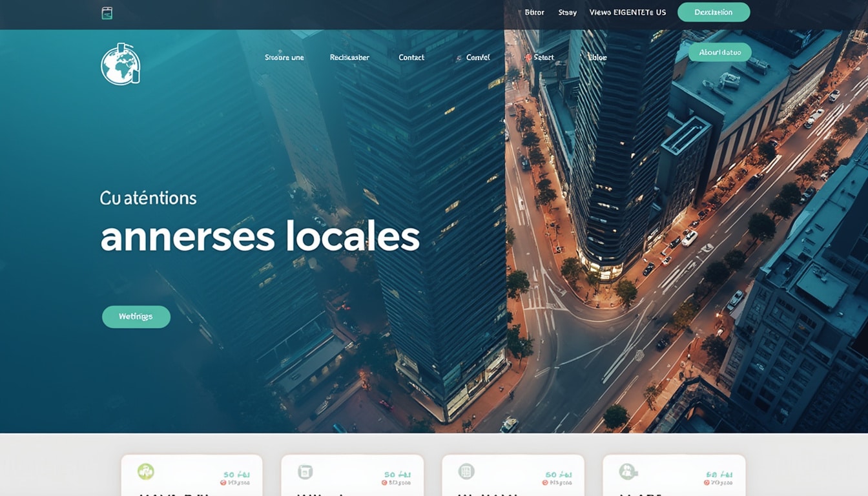Select the Convel menu item
This screenshot has width=868, height=496.
478,57
